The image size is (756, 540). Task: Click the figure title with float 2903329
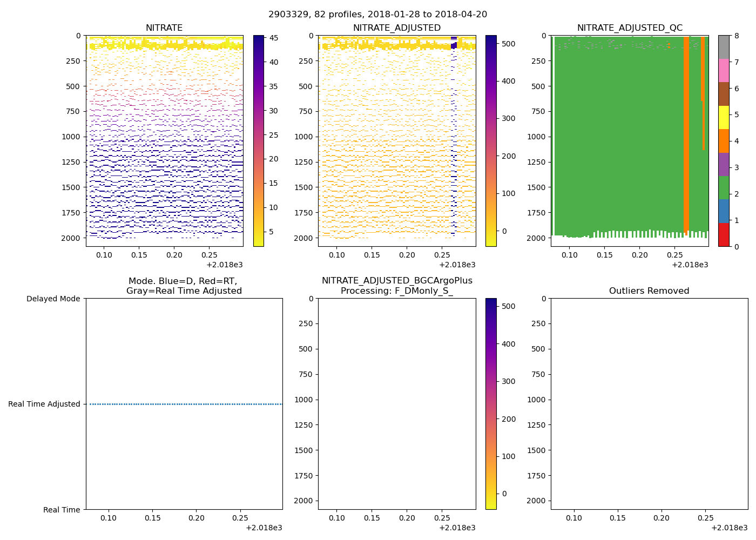click(x=377, y=15)
